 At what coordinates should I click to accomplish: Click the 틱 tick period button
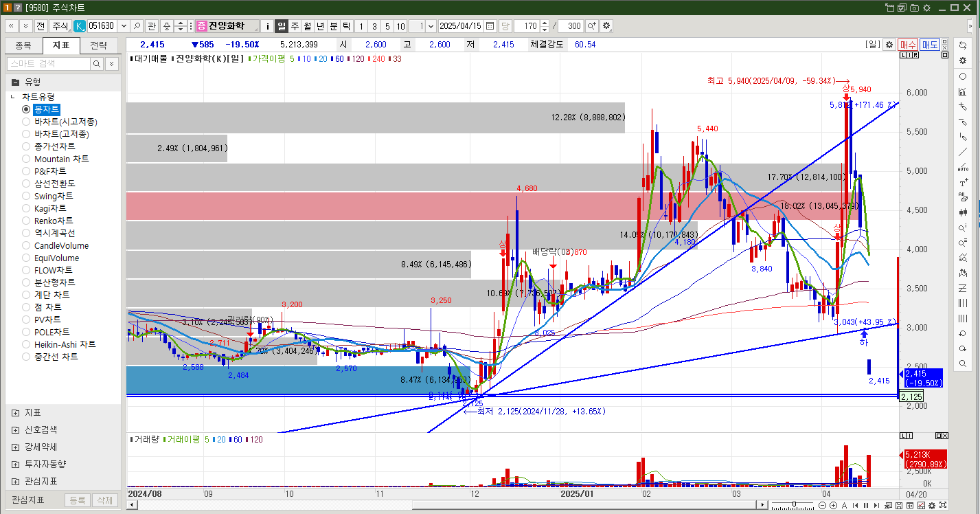pyautogui.click(x=347, y=25)
